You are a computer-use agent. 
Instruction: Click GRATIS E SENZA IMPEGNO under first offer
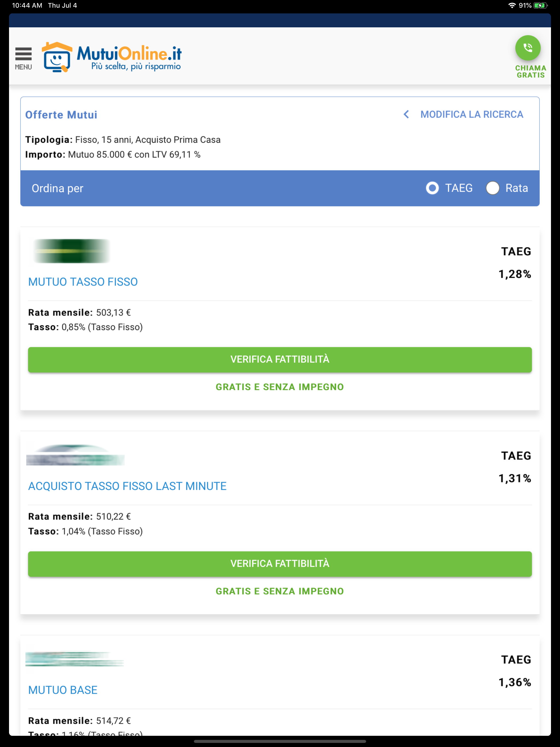(280, 387)
